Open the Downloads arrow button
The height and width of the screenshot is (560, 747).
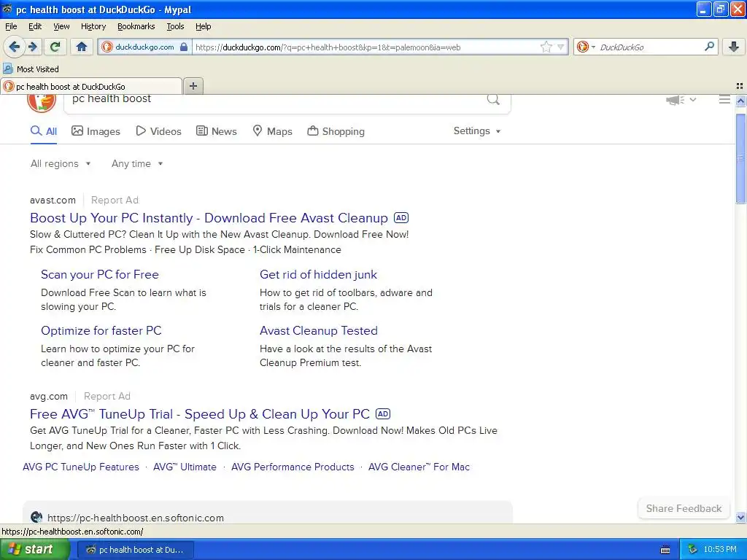(734, 47)
